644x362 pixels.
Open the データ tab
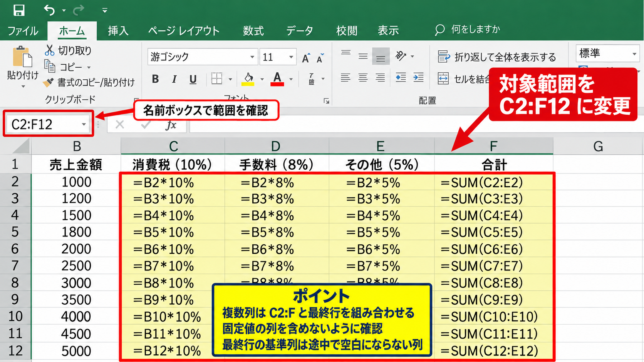click(299, 31)
